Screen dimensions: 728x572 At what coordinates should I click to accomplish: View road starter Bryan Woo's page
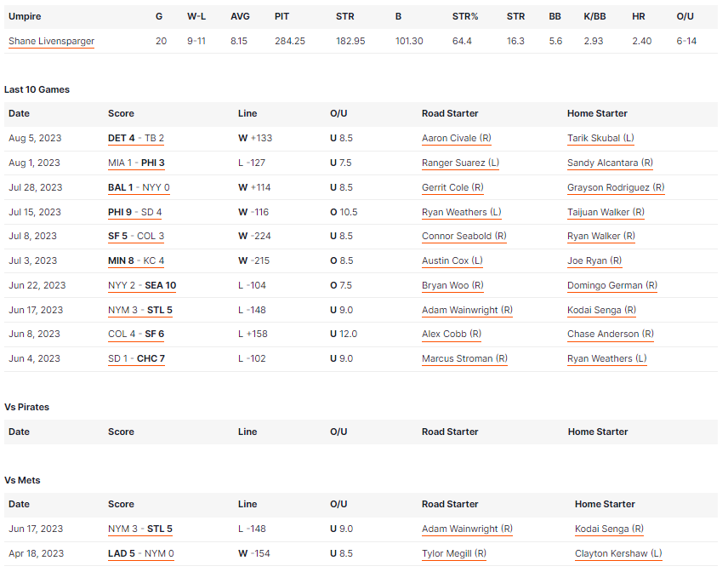click(452, 285)
